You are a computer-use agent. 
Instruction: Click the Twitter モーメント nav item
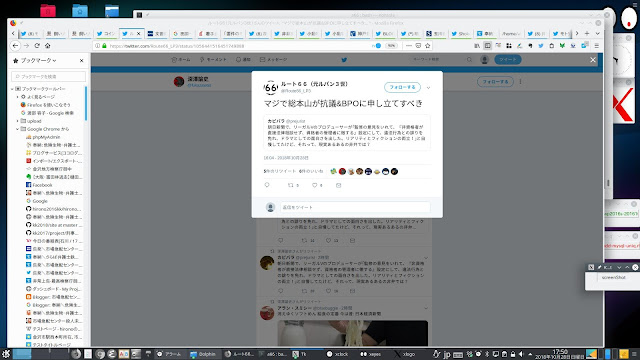213,60
